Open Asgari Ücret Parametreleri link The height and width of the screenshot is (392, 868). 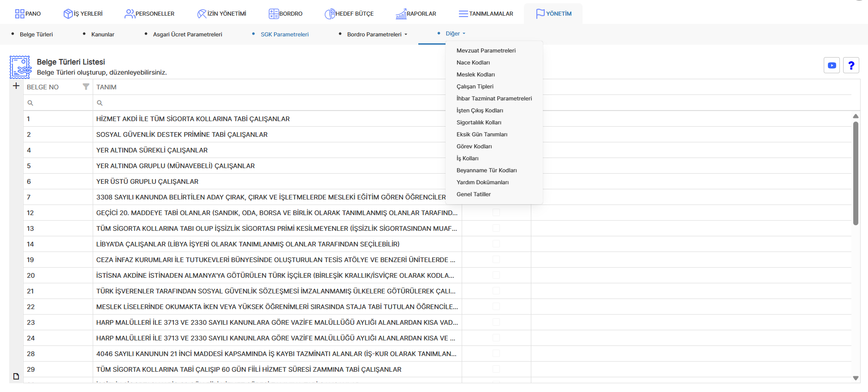[x=188, y=35]
